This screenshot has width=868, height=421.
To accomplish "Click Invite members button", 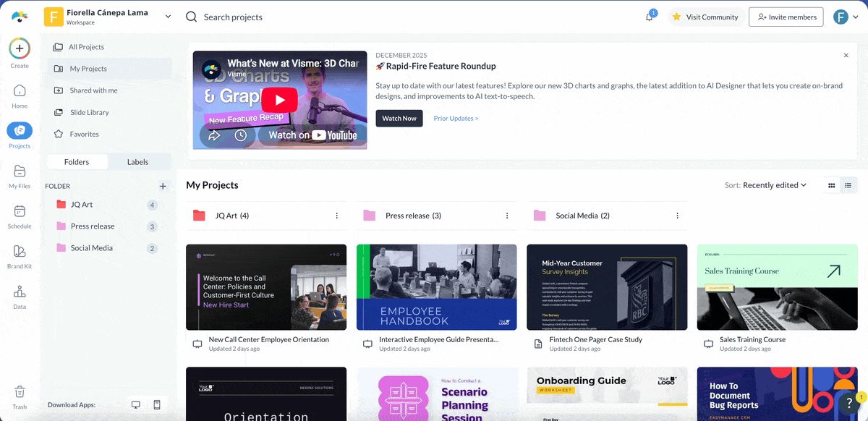I will [786, 17].
